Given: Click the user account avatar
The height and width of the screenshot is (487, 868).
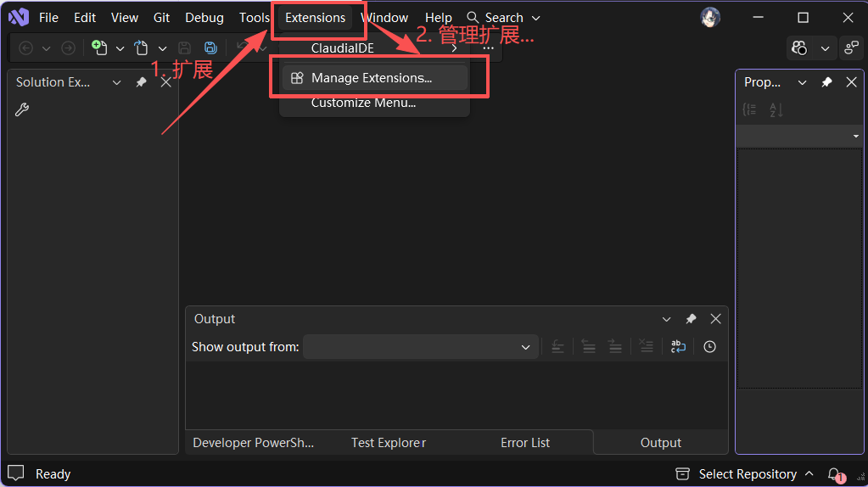Looking at the screenshot, I should click(710, 18).
